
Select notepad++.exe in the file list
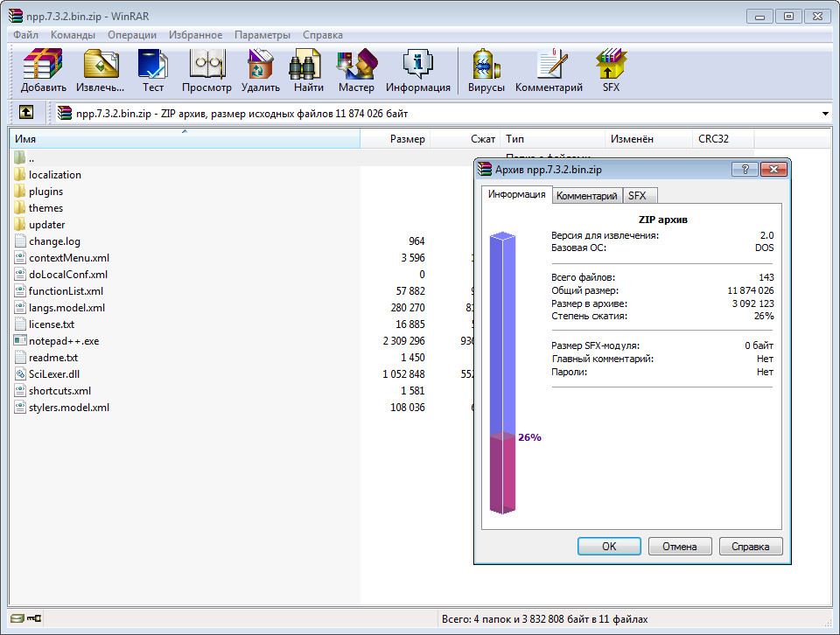63,341
